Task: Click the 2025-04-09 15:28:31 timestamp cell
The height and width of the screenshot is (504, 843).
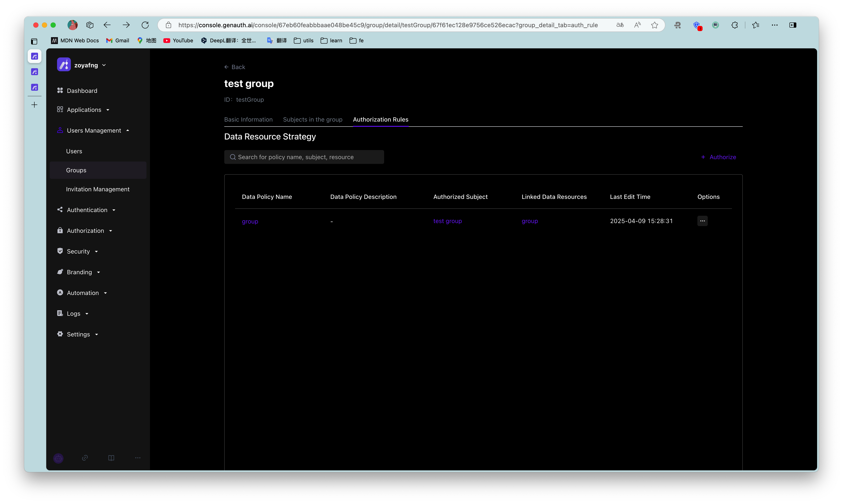Action: (x=641, y=221)
